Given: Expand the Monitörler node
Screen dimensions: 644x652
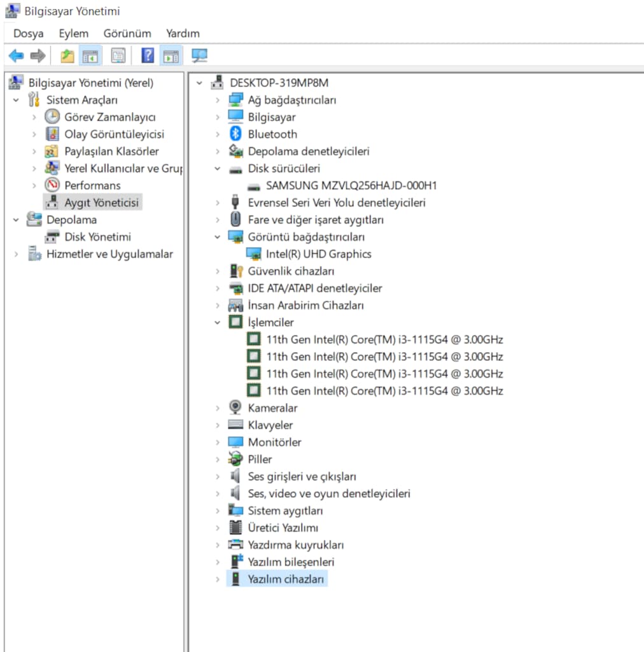Looking at the screenshot, I should click(217, 442).
